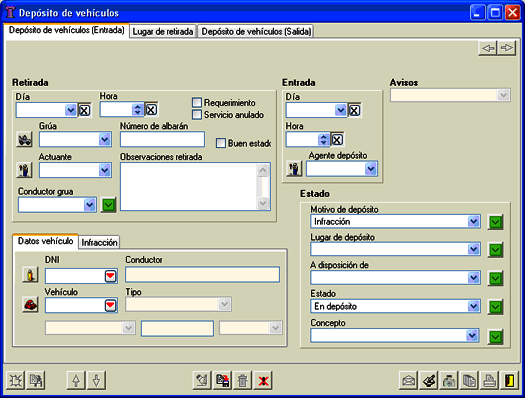Click green button next to Conductor grua
Screen dimensions: 525x398
tap(108, 205)
